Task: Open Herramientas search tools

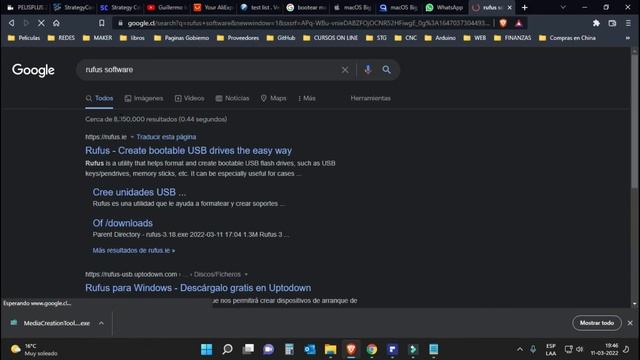Action: [x=370, y=98]
